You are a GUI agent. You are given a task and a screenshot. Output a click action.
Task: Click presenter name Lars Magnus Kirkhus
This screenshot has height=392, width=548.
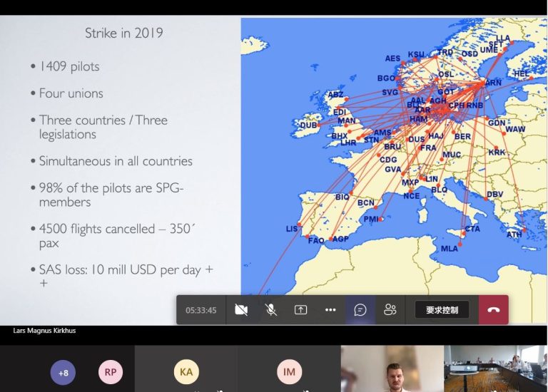[x=44, y=330]
